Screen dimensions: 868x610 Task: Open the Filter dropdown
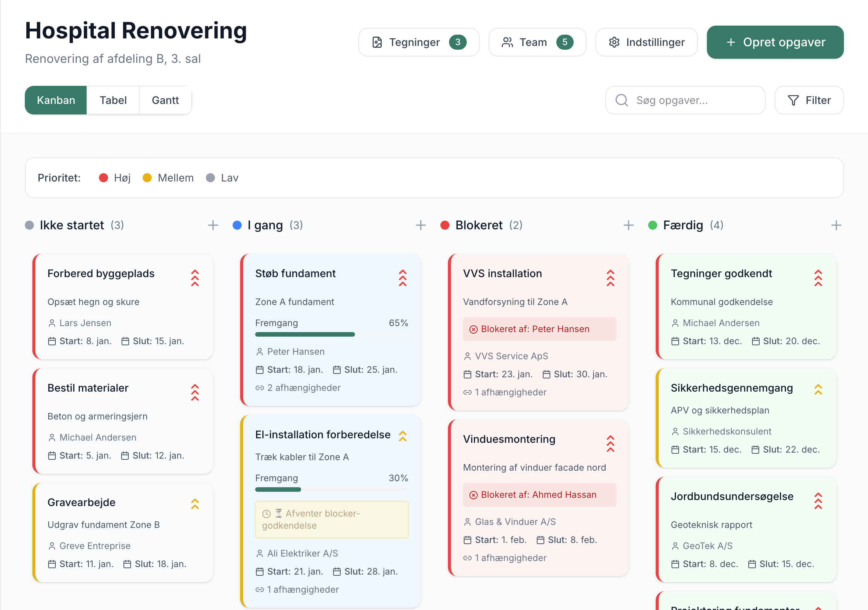[x=809, y=100]
